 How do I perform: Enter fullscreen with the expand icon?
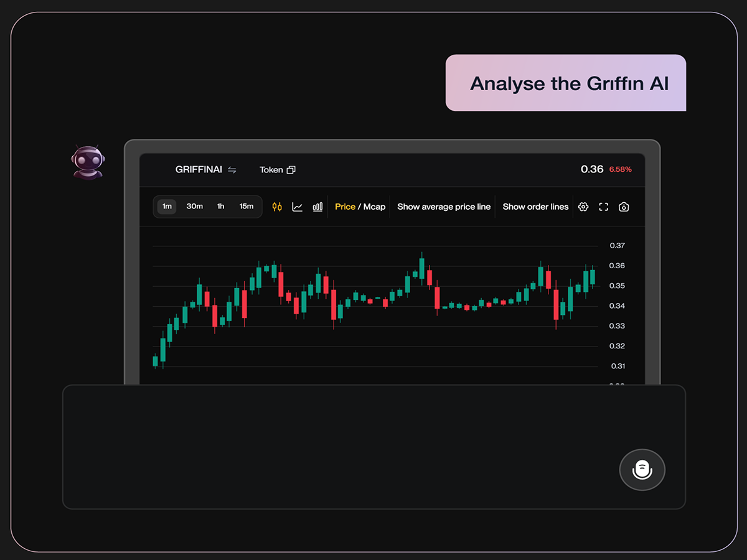603,207
